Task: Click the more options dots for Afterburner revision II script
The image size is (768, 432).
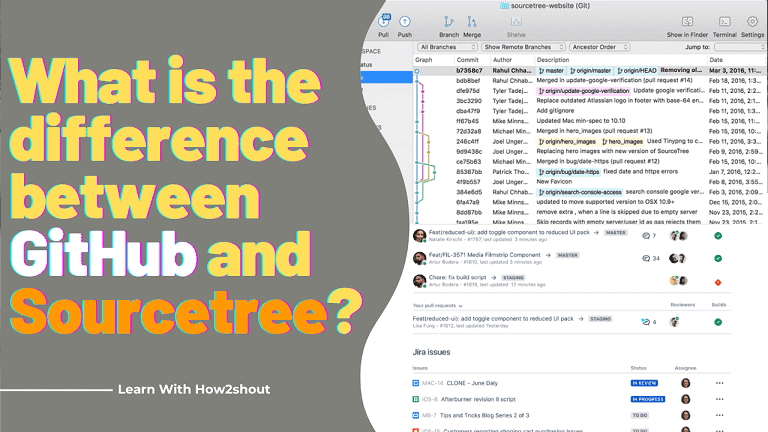Action: click(x=720, y=399)
